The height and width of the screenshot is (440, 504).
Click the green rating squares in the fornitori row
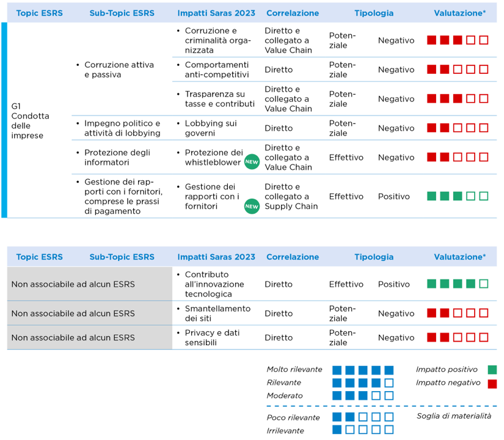tap(458, 196)
